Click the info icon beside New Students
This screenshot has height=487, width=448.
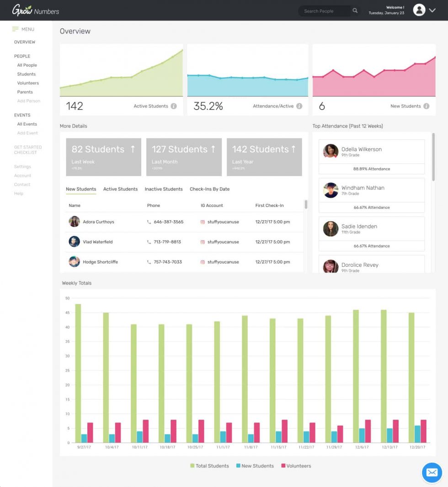click(x=426, y=106)
